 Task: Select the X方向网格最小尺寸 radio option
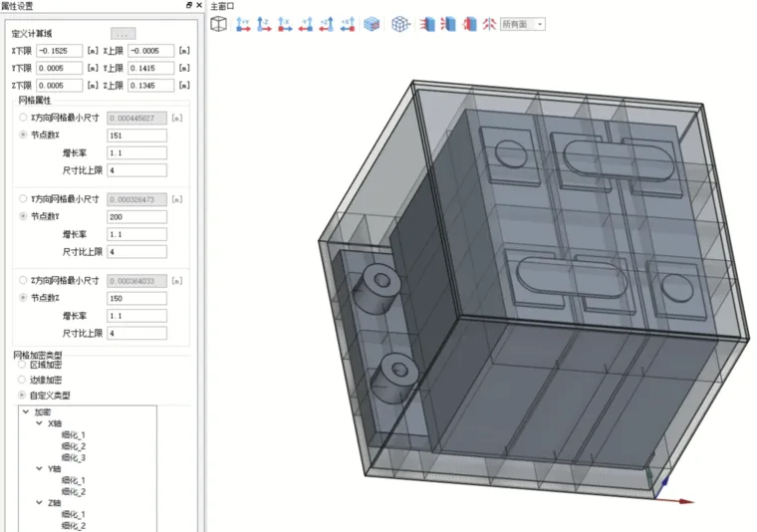[23, 118]
